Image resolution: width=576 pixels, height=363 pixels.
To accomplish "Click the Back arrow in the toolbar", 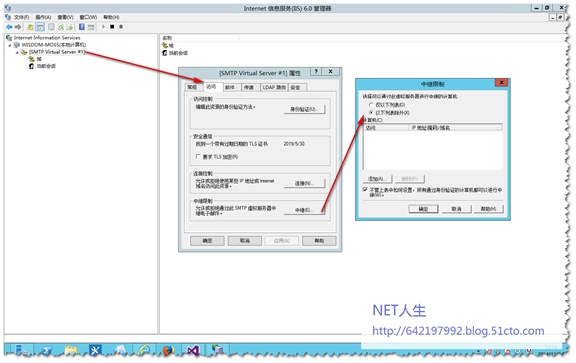I will pyautogui.click(x=9, y=27).
